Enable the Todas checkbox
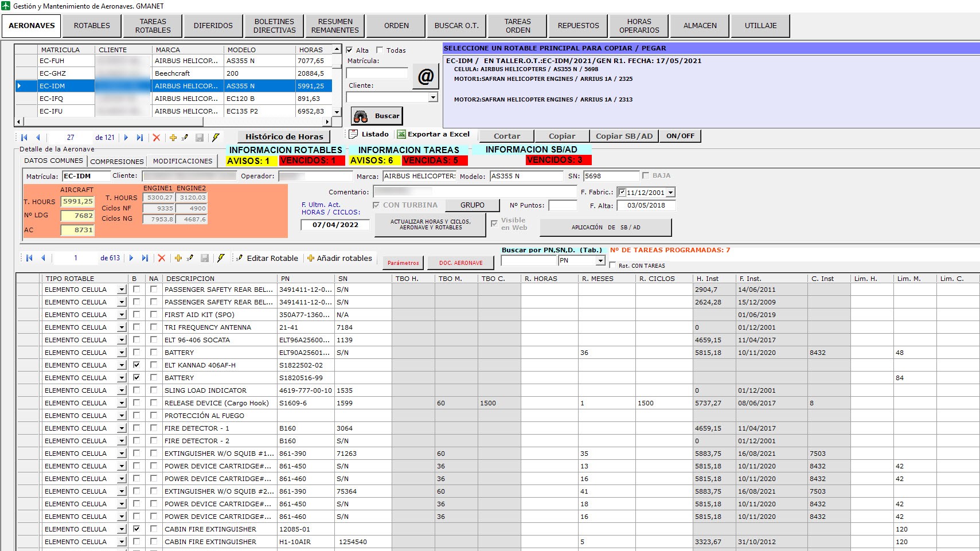The width and height of the screenshot is (980, 551). tap(380, 50)
